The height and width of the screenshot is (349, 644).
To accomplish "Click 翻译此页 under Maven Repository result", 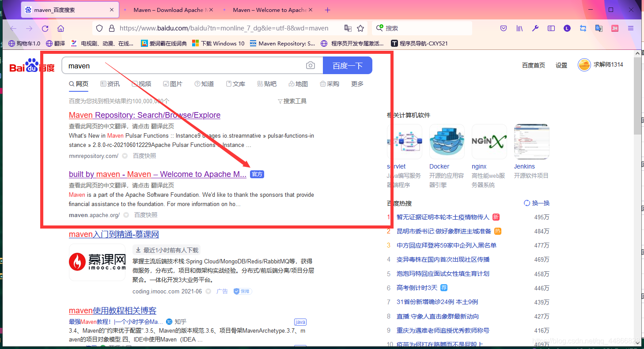I will point(163,126).
